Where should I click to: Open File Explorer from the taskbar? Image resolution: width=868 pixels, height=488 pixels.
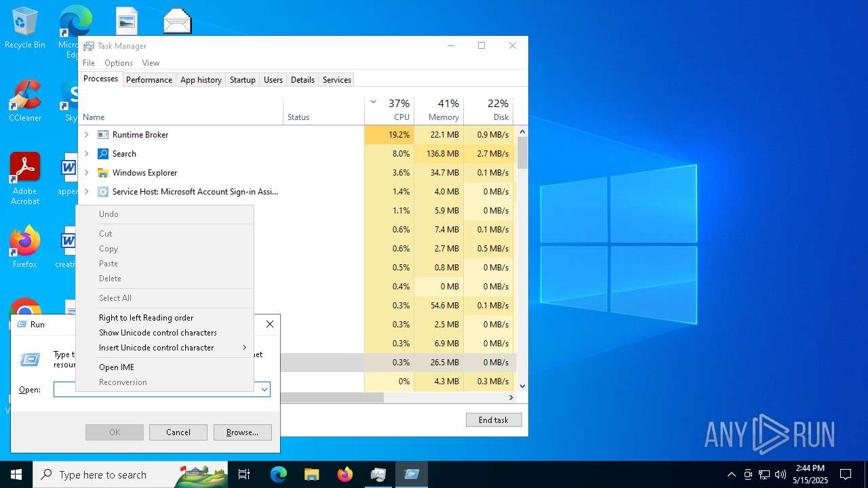point(311,474)
